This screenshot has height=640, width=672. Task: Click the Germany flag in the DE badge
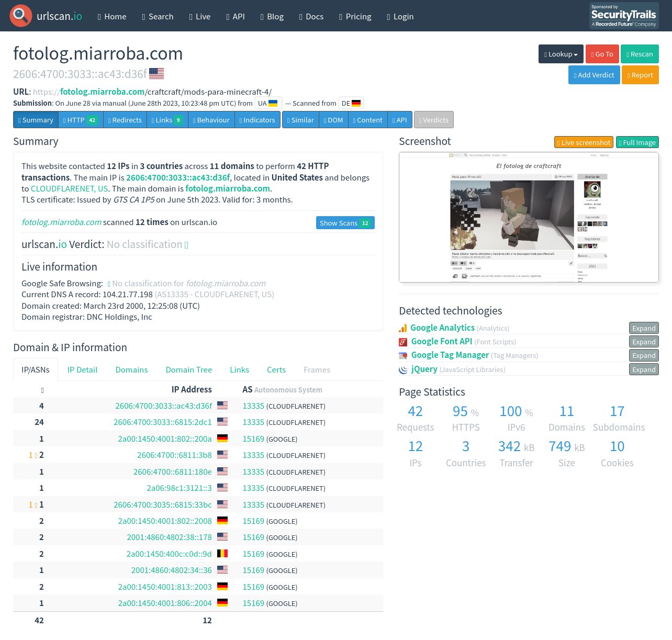356,103
